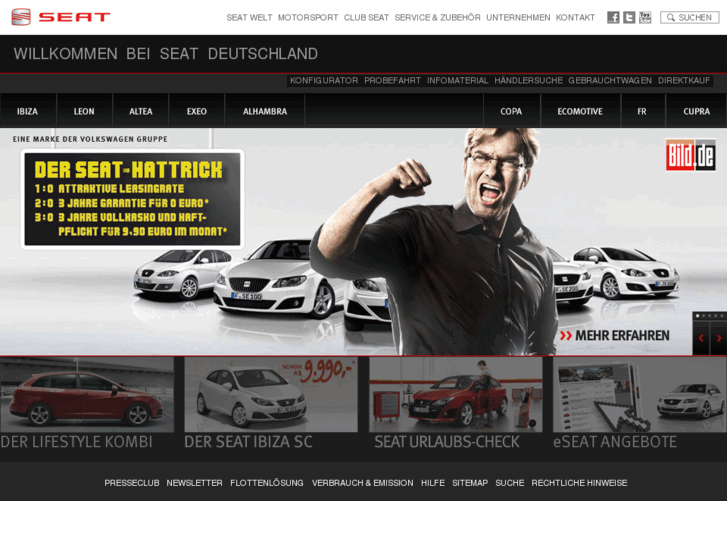Select the EXEO model tab
Screen dimensions: 727x545
[x=197, y=111]
